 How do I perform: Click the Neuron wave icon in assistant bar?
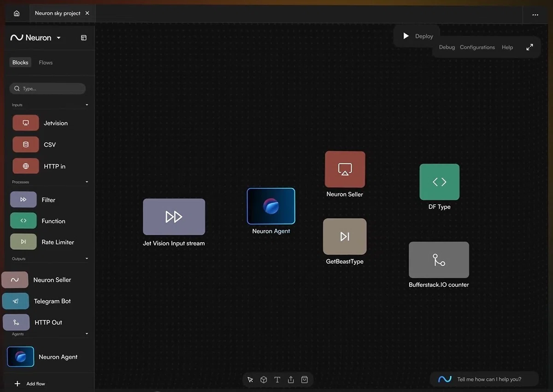[x=445, y=379]
